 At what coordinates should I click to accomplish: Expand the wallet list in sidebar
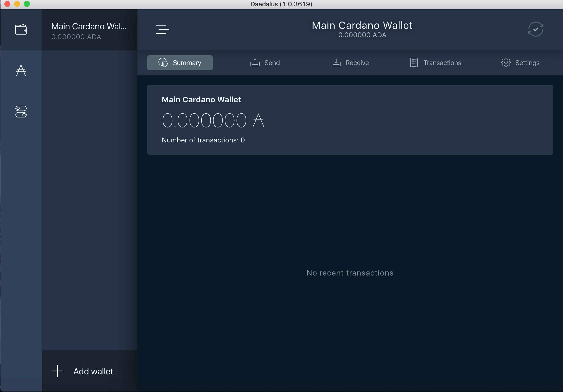21,29
